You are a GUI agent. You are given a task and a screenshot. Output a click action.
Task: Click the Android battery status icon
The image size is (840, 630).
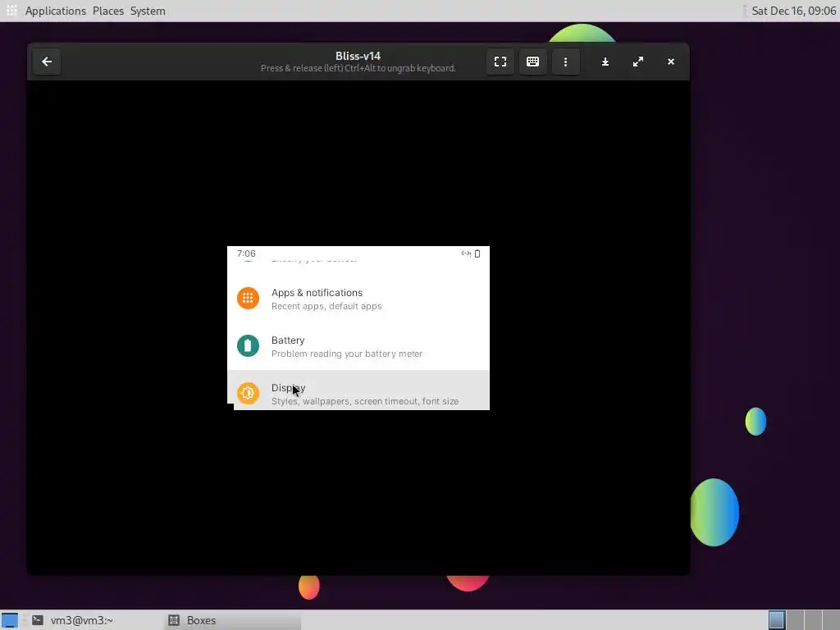(x=477, y=253)
